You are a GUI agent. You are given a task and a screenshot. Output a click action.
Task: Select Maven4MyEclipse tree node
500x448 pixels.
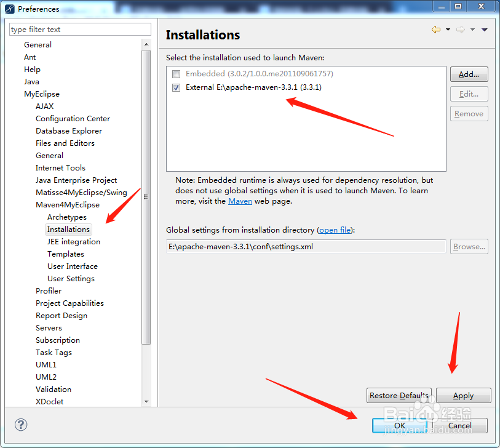click(x=68, y=205)
